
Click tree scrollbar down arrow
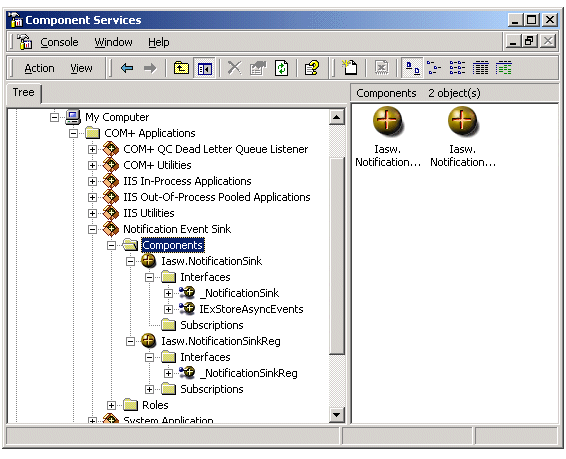[x=336, y=414]
